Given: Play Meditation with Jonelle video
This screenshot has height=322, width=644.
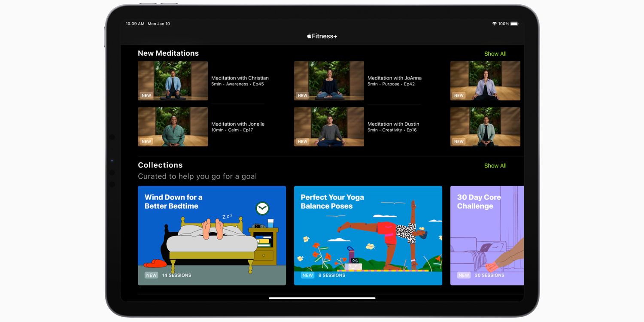Looking at the screenshot, I should click(173, 127).
